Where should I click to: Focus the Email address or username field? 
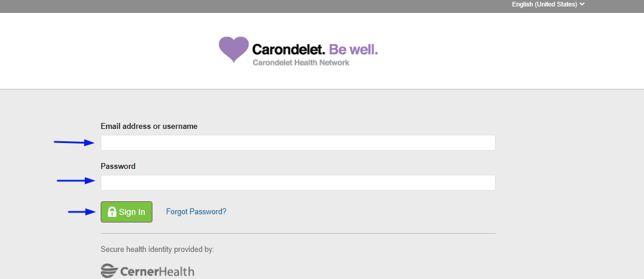[298, 142]
